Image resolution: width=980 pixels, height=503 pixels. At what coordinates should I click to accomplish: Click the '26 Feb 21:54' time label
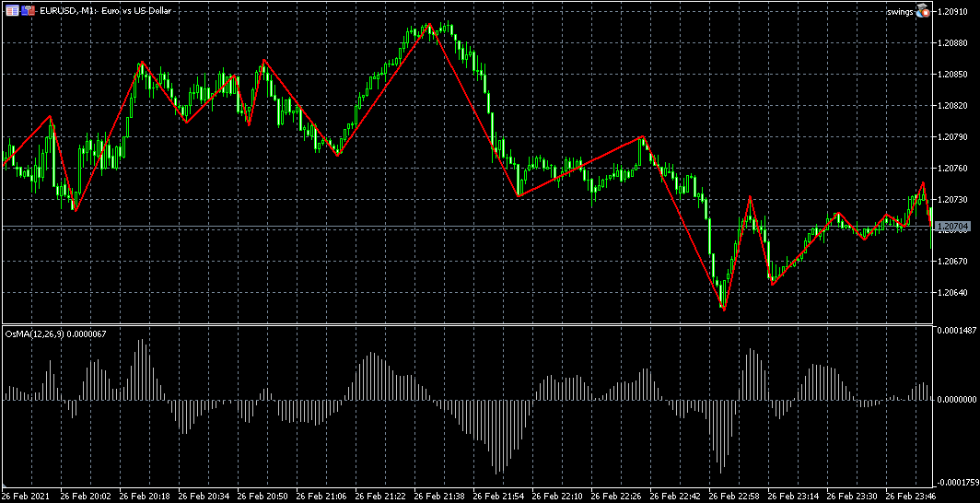click(x=498, y=497)
